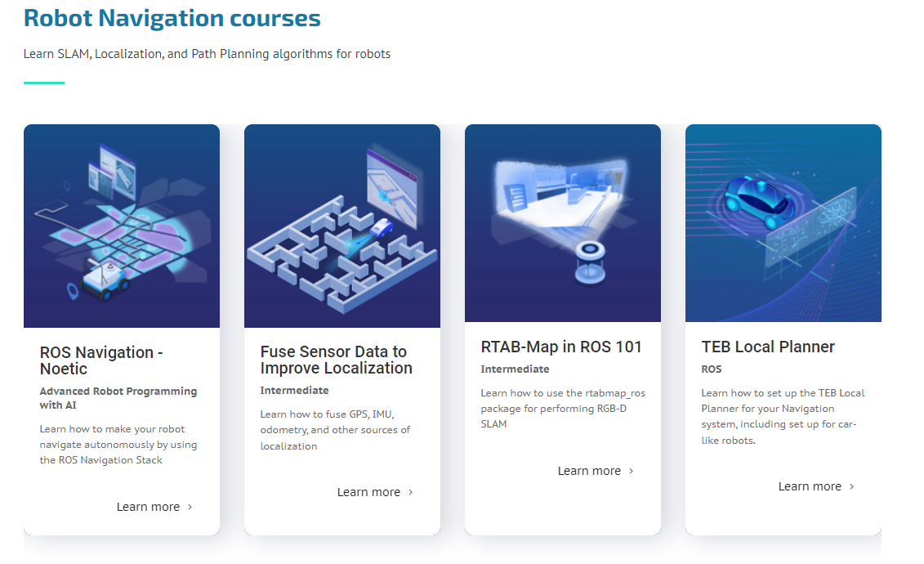The image size is (924, 564).
Task: Click Learn more under TEB Local Planner
Action: 810,486
